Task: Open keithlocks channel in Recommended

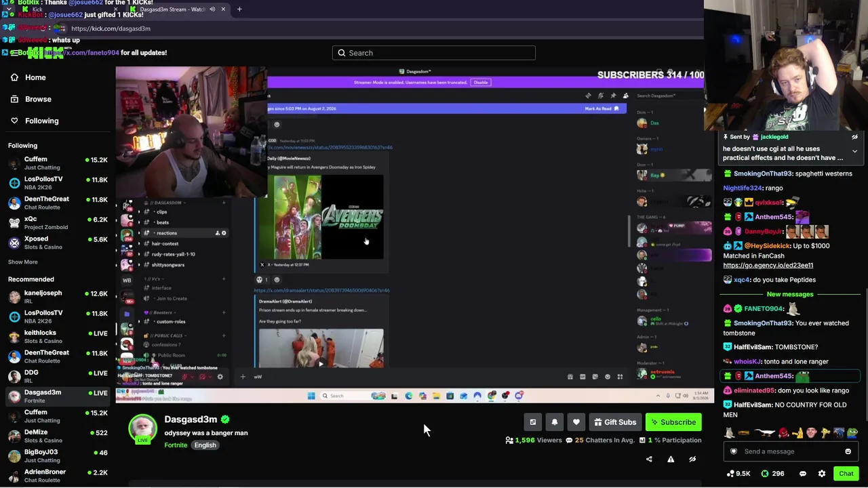Action: [x=58, y=337]
